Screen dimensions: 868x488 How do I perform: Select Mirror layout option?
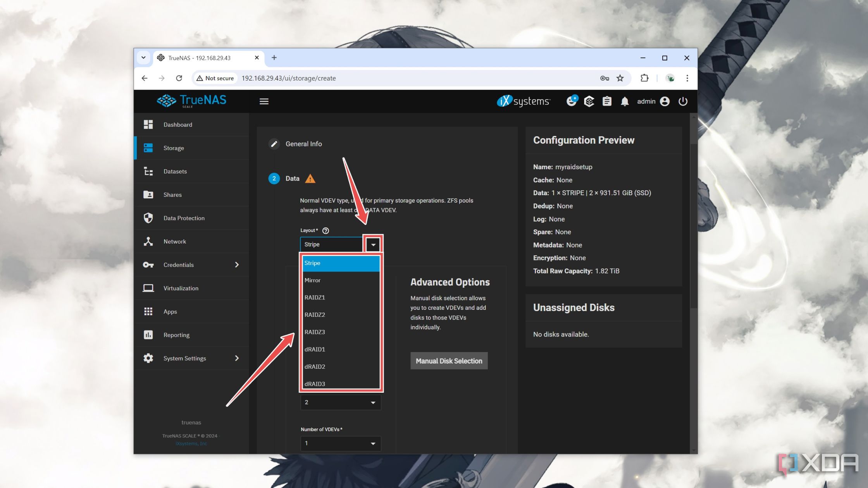340,280
